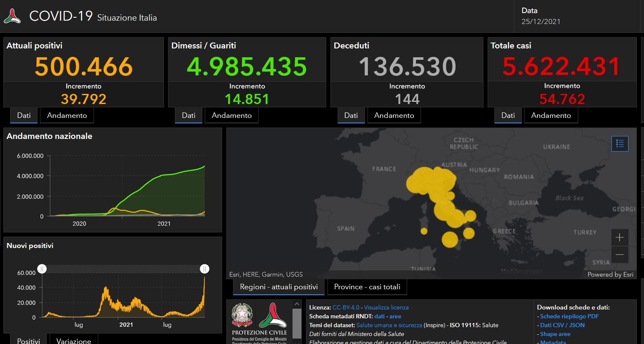Show Province - casi totali map tab
The height and width of the screenshot is (344, 644).
(x=367, y=287)
